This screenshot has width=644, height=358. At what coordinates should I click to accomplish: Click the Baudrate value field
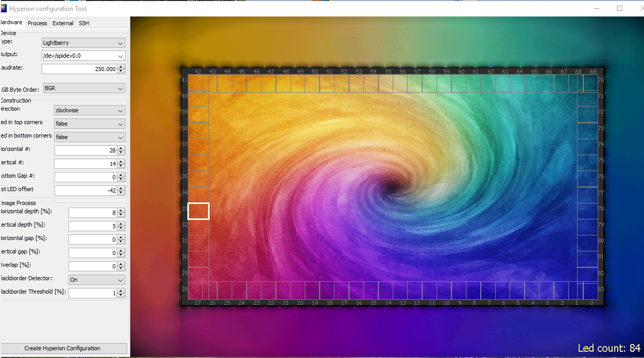[x=79, y=69]
